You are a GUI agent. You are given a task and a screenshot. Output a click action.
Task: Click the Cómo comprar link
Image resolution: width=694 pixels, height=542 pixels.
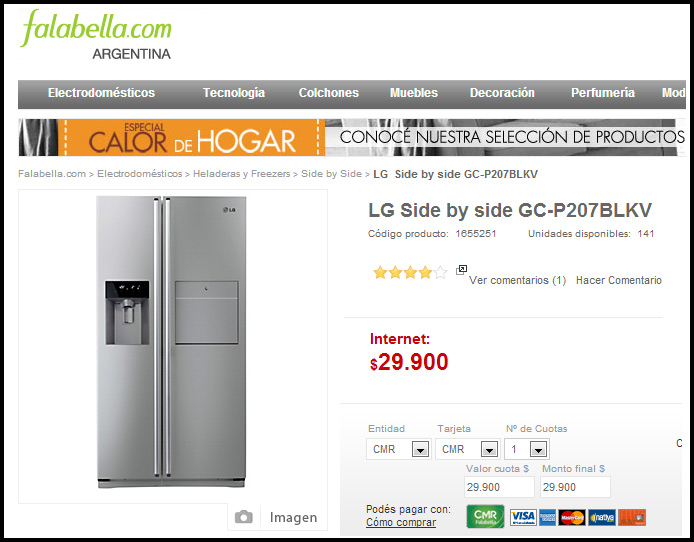(x=401, y=523)
